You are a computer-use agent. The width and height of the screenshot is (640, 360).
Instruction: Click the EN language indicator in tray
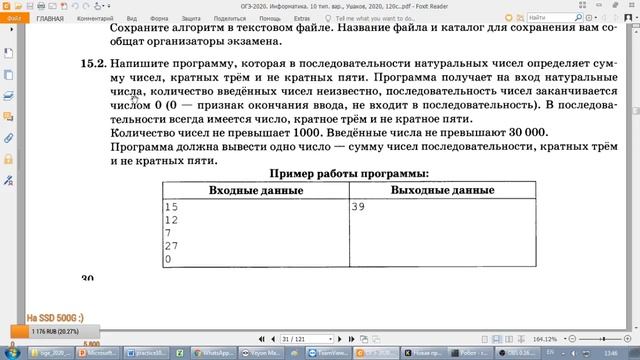(550, 352)
